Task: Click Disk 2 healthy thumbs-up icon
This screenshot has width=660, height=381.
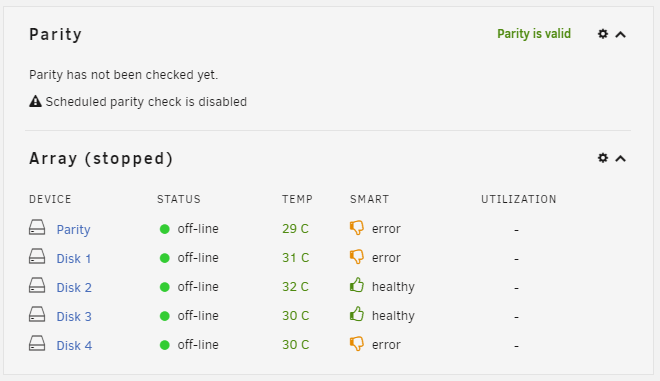Action: click(x=357, y=285)
